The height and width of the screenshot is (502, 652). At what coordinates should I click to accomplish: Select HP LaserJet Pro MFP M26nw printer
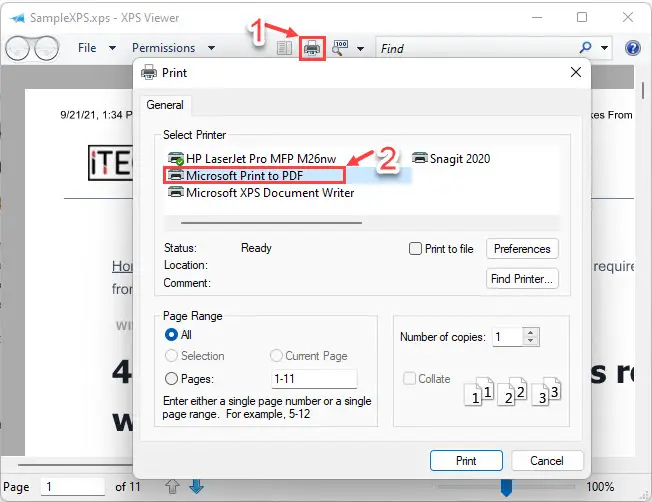pyautogui.click(x=252, y=158)
